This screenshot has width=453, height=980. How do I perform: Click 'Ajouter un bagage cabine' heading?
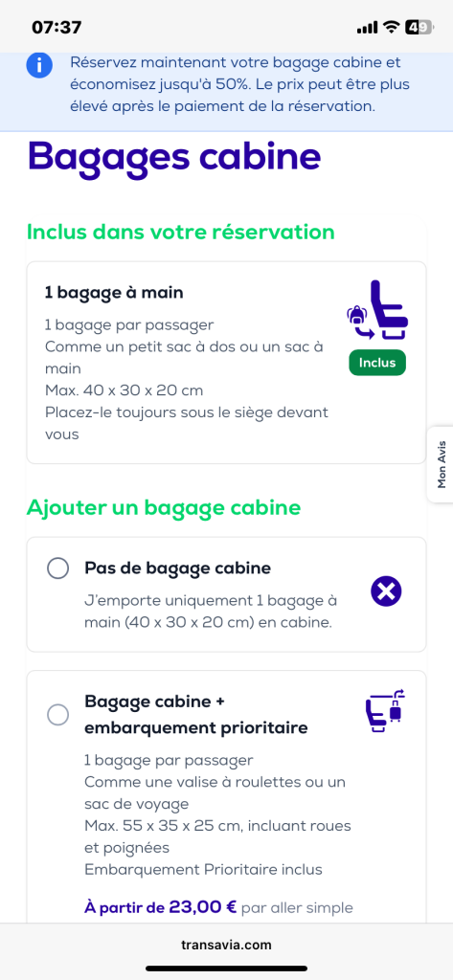(164, 508)
